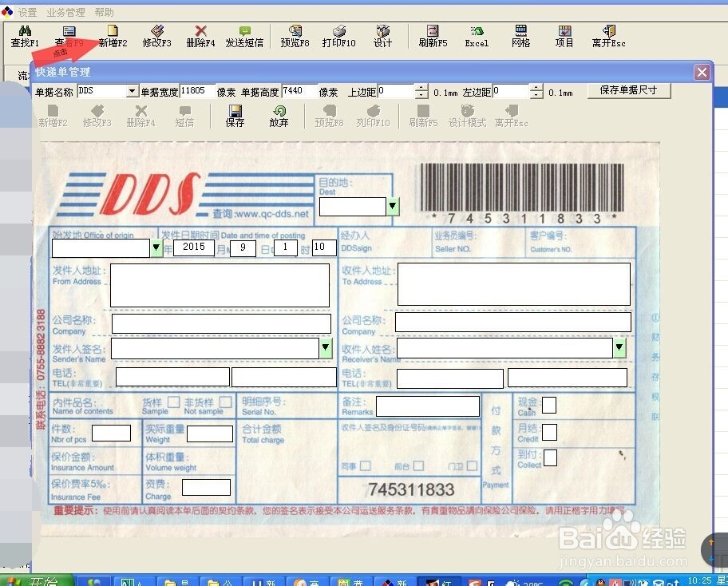Screen dimensions: 728x586
Task: Click dialog's greyed 删除F4 icon
Action: (141, 111)
